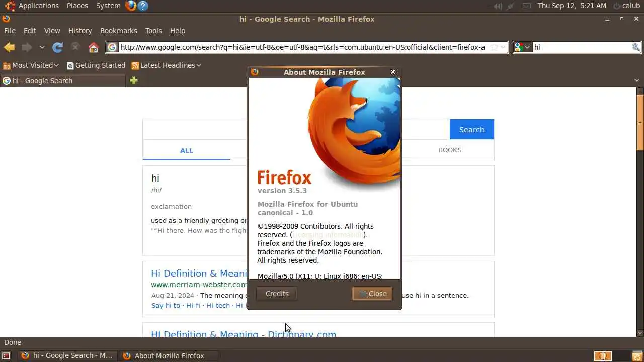Close the About Mozilla Firefox dialog X

[393, 72]
